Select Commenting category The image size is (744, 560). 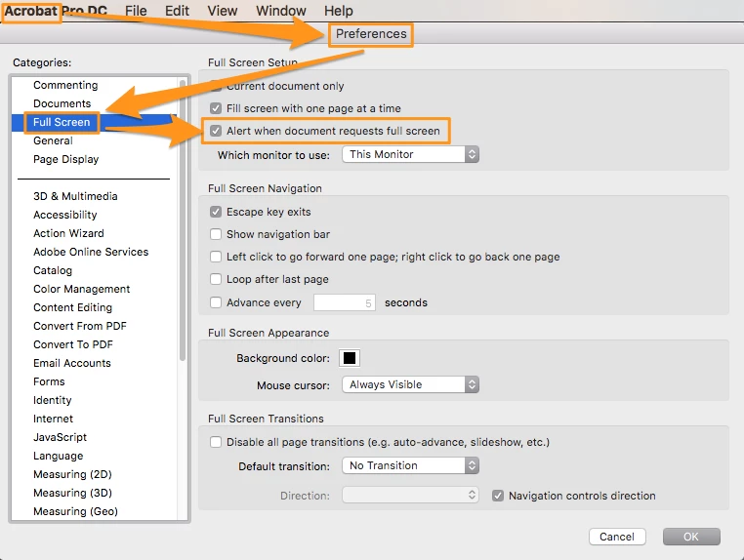pos(65,85)
